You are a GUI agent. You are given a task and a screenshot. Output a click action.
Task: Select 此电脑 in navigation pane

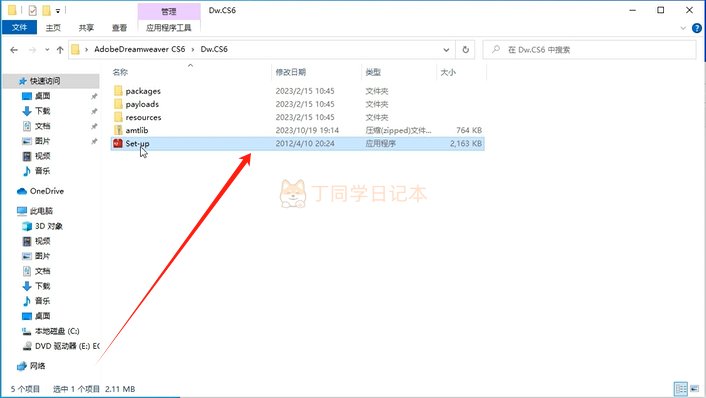point(41,211)
